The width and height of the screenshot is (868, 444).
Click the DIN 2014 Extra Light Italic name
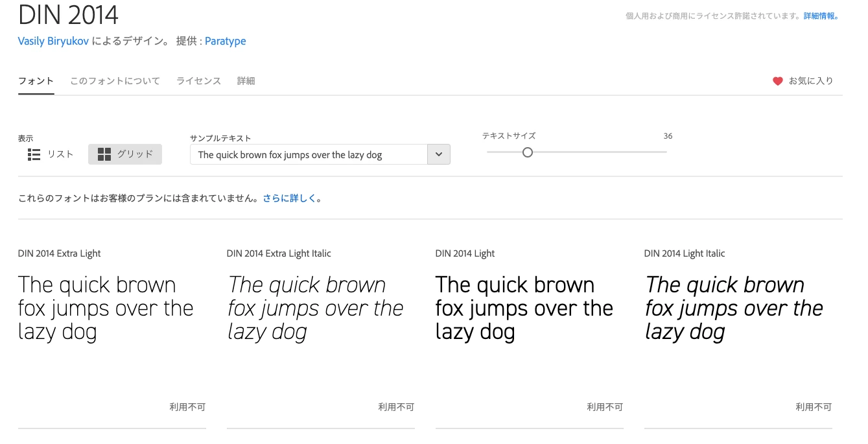pos(279,253)
